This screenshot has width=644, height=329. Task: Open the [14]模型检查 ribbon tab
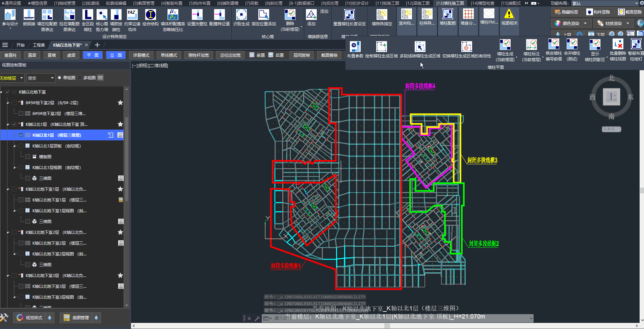pos(482,3)
